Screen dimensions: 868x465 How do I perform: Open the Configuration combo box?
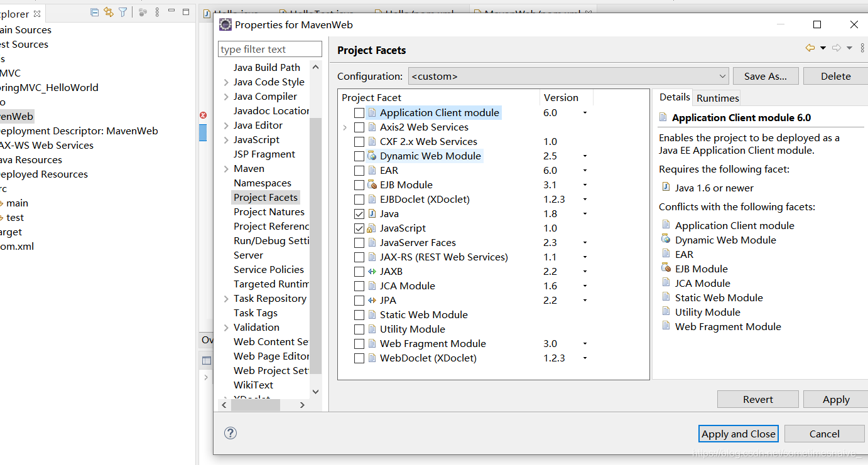coord(568,76)
